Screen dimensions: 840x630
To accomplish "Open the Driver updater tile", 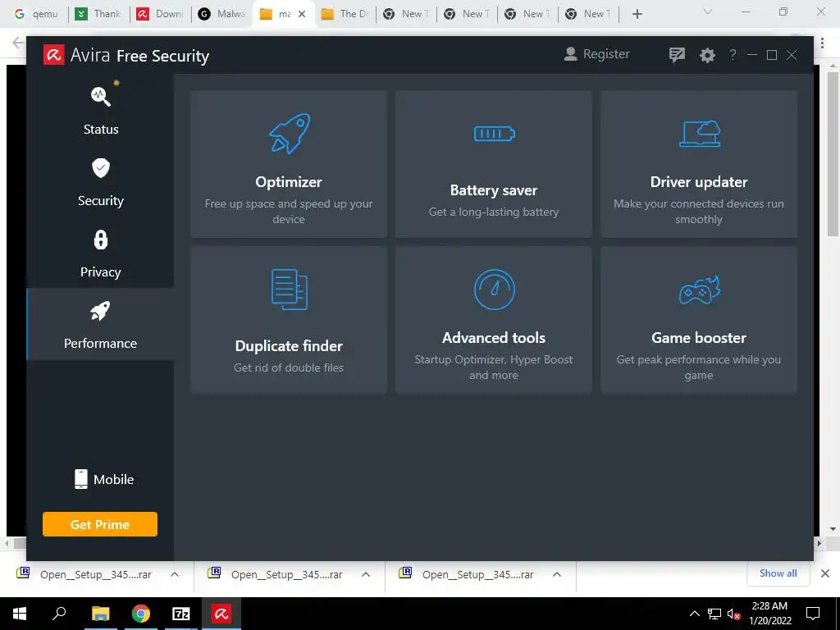I will point(699,164).
